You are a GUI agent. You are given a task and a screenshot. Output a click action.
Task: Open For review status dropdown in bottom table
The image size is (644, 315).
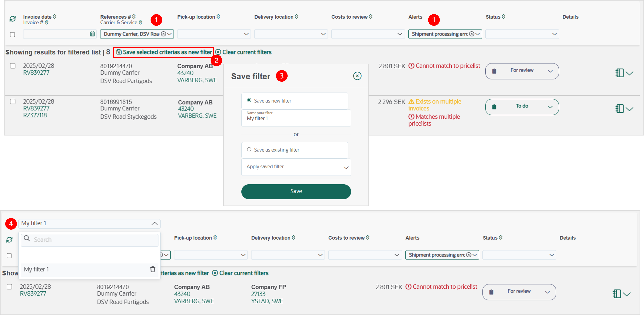(x=519, y=292)
